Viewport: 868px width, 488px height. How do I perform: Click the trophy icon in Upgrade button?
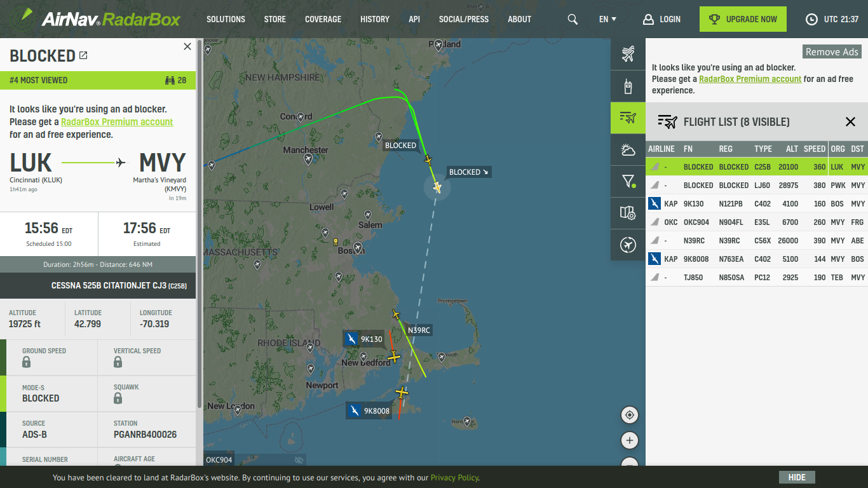pyautogui.click(x=715, y=19)
